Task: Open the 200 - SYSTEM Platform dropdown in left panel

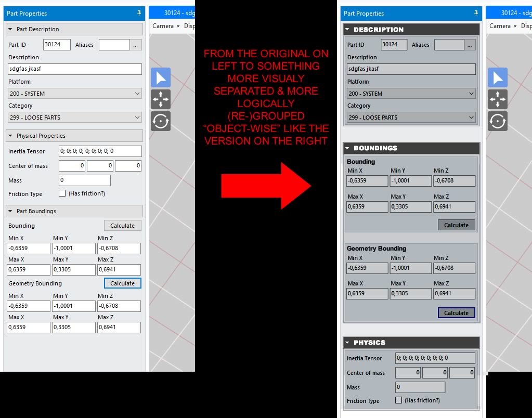Action: click(75, 94)
